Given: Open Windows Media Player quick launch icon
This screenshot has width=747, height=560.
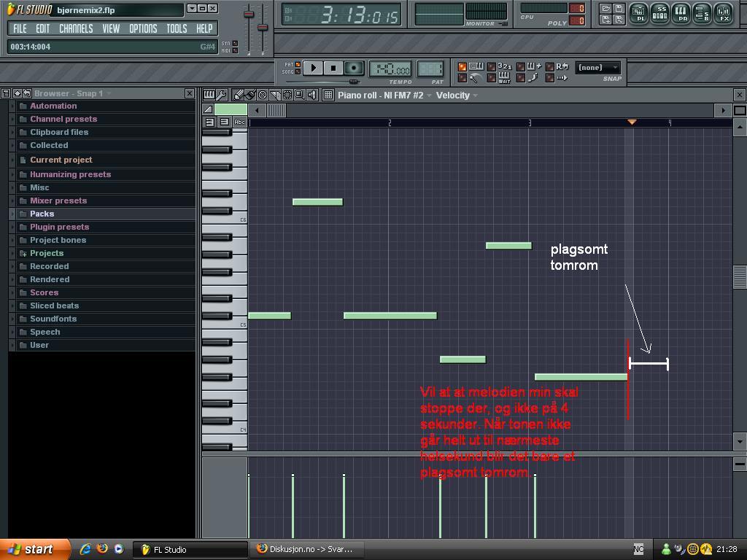Looking at the screenshot, I should [119, 548].
